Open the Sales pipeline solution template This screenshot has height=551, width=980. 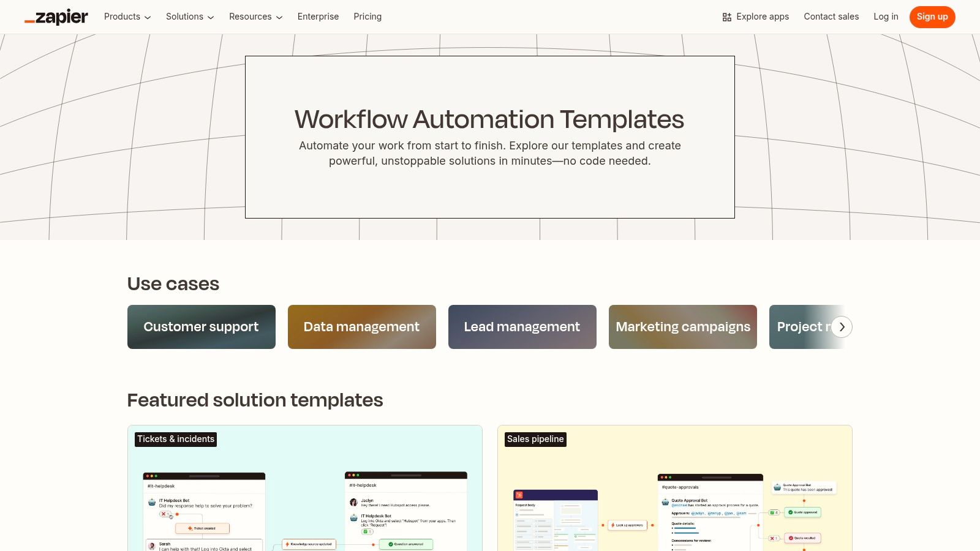click(674, 490)
